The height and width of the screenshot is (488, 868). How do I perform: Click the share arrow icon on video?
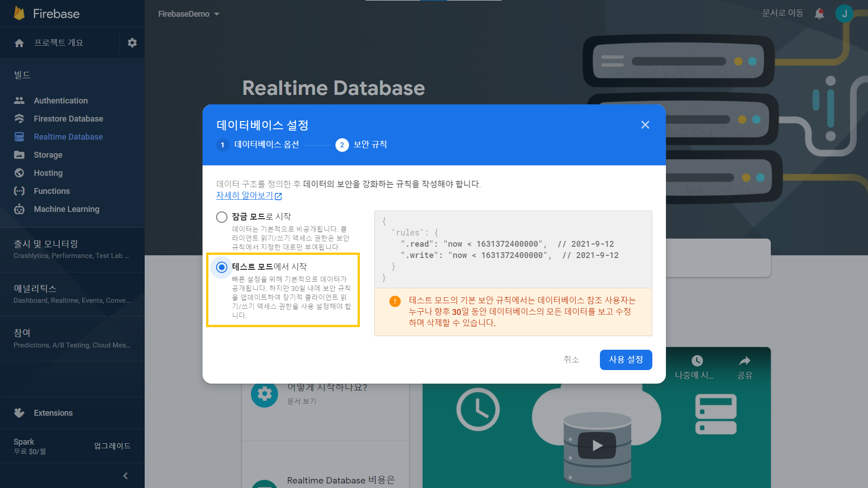click(x=745, y=361)
